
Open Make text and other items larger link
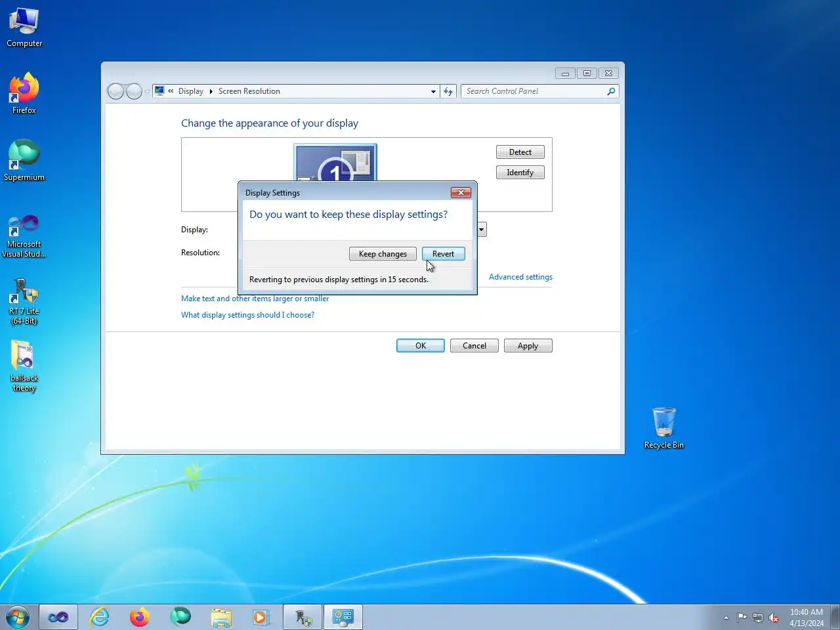click(x=255, y=299)
